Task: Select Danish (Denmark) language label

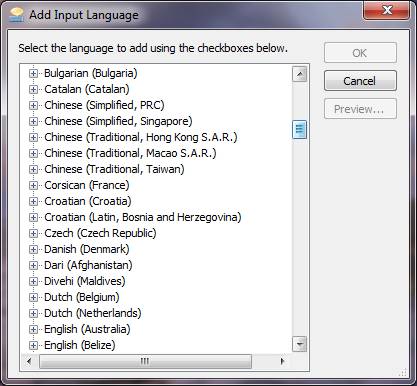Action: (87, 249)
